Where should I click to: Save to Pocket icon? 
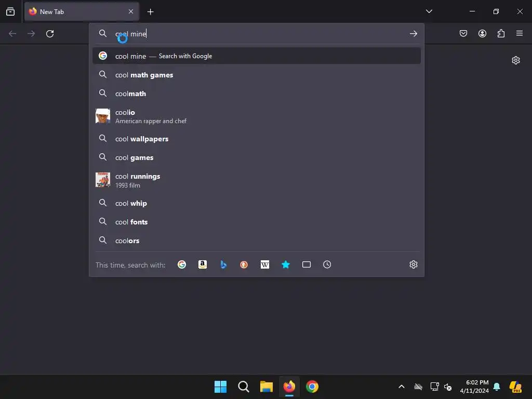tap(463, 33)
